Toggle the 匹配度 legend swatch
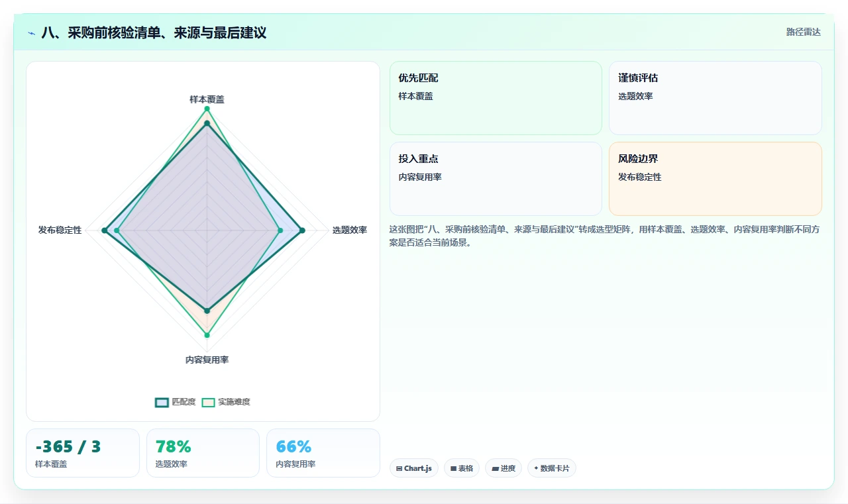 pos(162,402)
